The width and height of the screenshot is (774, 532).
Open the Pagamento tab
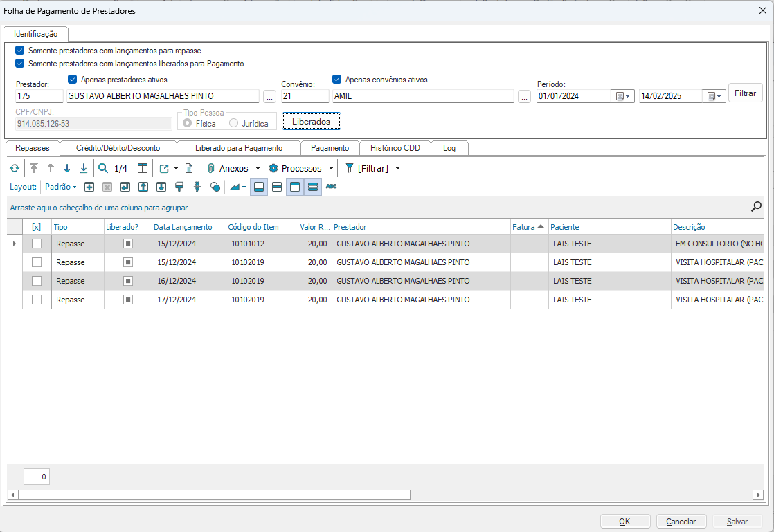click(x=330, y=148)
